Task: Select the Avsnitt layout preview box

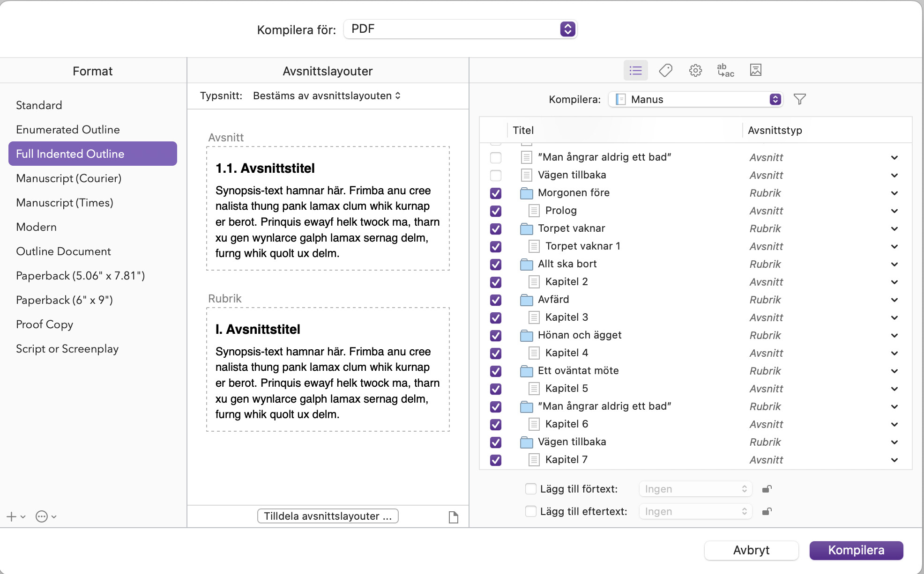Action: [x=328, y=208]
